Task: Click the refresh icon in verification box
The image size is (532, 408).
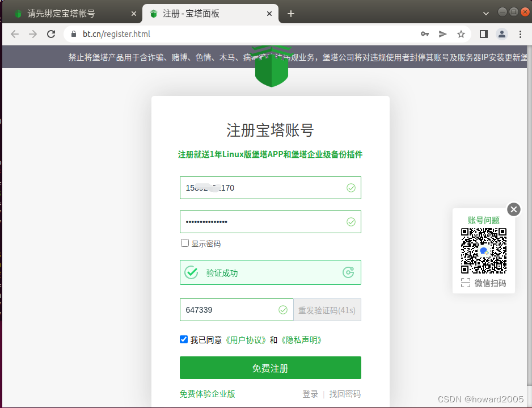Action: tap(348, 272)
